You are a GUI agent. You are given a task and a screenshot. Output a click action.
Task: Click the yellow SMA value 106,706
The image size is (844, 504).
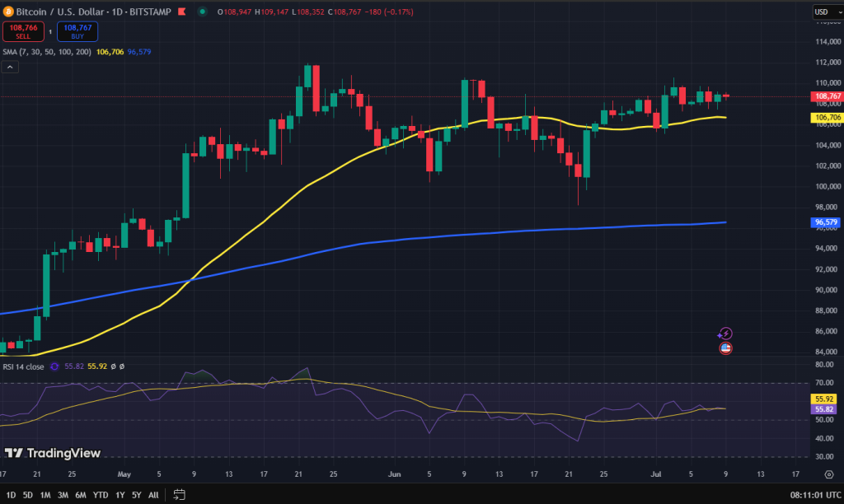click(110, 52)
